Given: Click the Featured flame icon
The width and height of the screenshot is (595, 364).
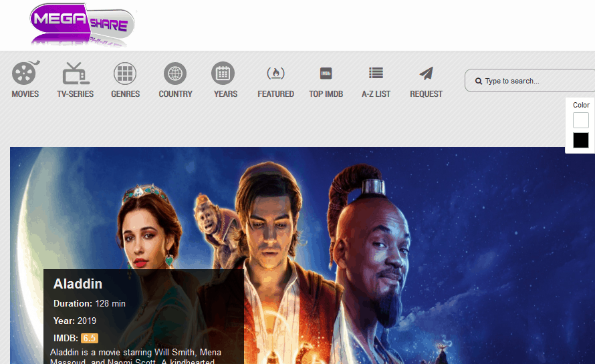Looking at the screenshot, I should click(x=276, y=73).
